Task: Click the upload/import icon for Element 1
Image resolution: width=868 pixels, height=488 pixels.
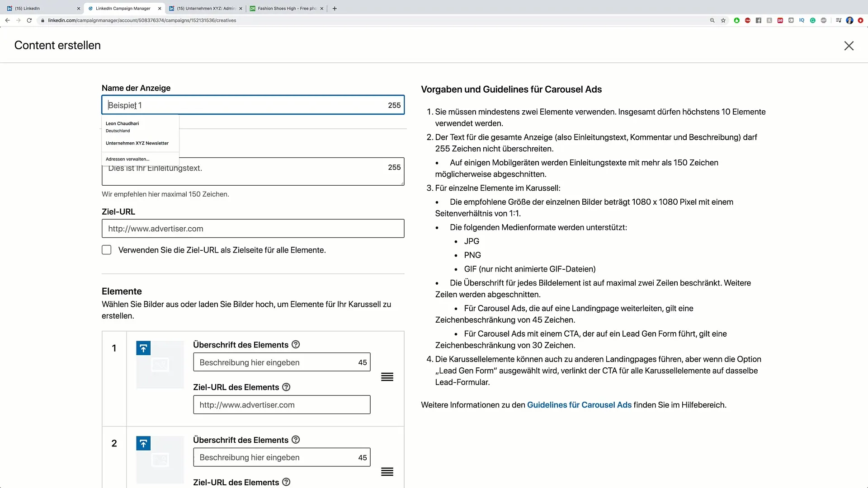Action: pyautogui.click(x=143, y=348)
